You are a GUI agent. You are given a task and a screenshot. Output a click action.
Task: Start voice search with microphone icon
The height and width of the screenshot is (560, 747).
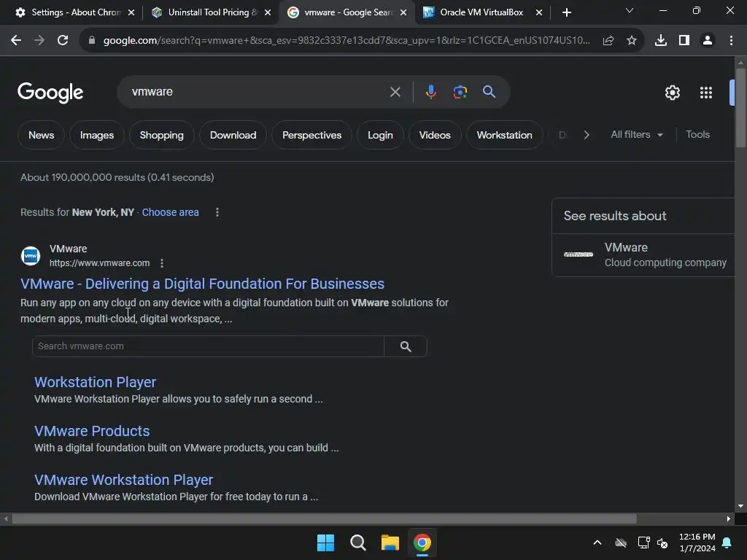coord(430,92)
